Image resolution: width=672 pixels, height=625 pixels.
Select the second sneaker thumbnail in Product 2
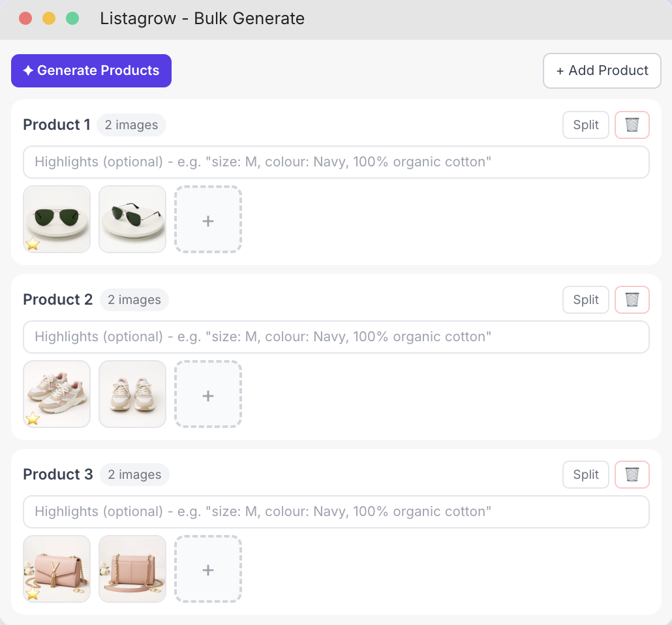point(132,394)
